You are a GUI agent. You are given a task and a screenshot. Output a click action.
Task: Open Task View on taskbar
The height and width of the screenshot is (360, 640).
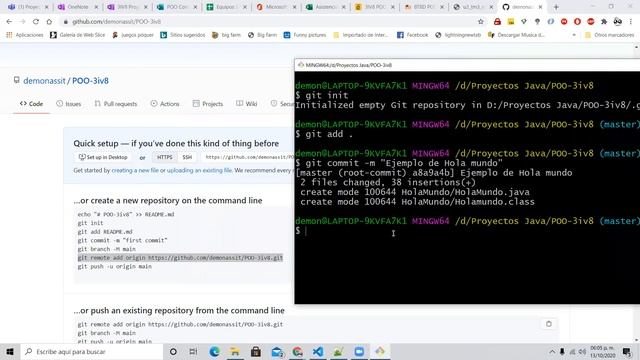point(193,351)
